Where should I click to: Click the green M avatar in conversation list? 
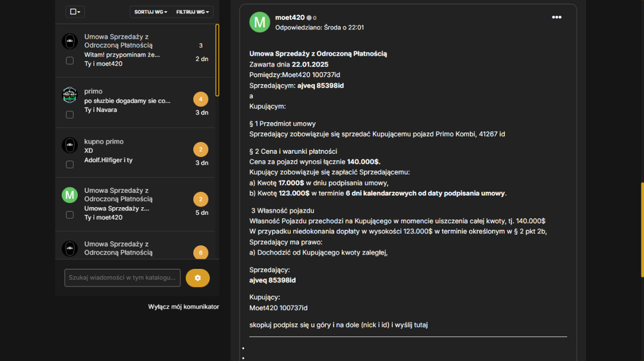[x=70, y=195]
